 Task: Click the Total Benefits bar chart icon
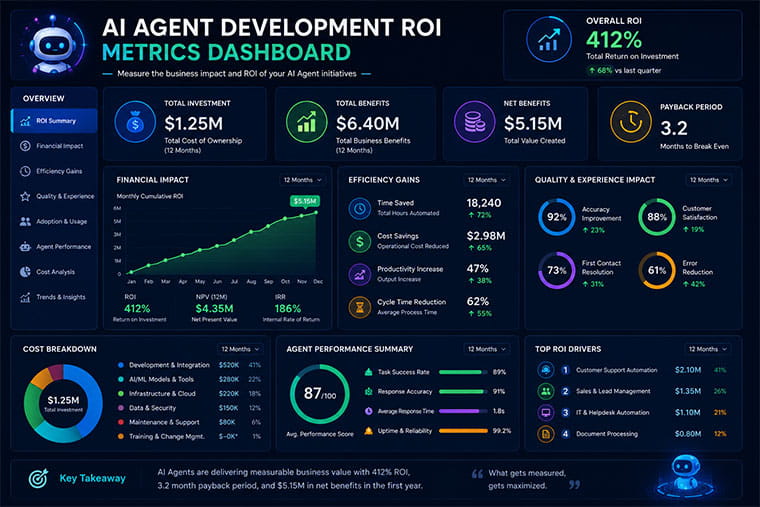coord(306,122)
